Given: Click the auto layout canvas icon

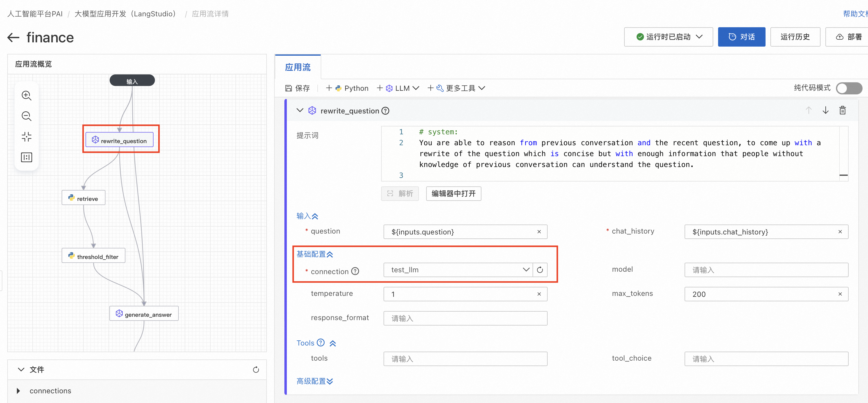Looking at the screenshot, I should pyautogui.click(x=26, y=157).
